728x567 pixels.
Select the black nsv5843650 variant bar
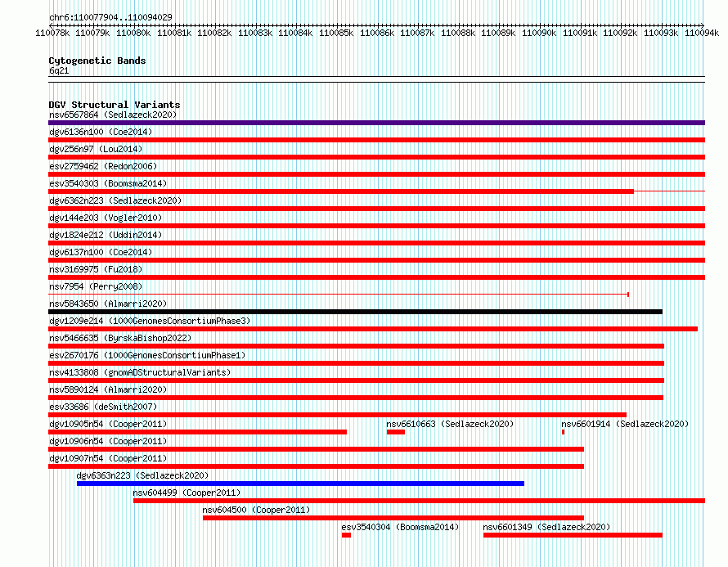click(355, 312)
